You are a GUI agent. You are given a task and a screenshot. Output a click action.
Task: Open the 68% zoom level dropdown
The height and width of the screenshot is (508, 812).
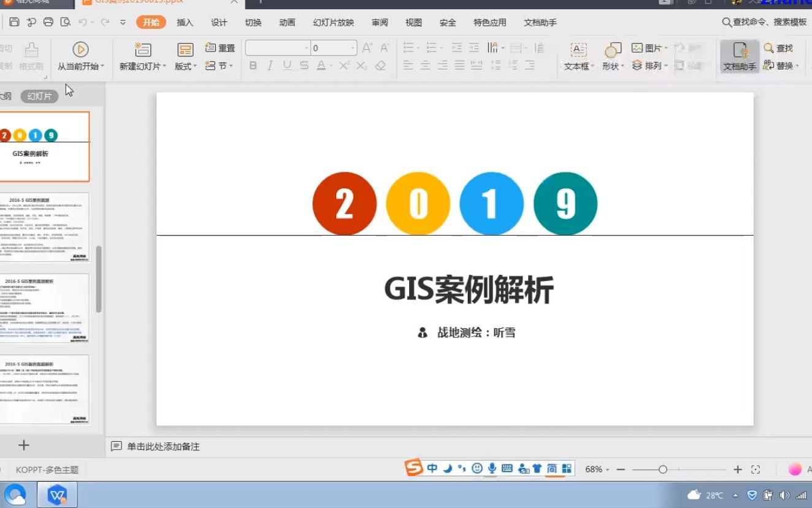coord(597,469)
